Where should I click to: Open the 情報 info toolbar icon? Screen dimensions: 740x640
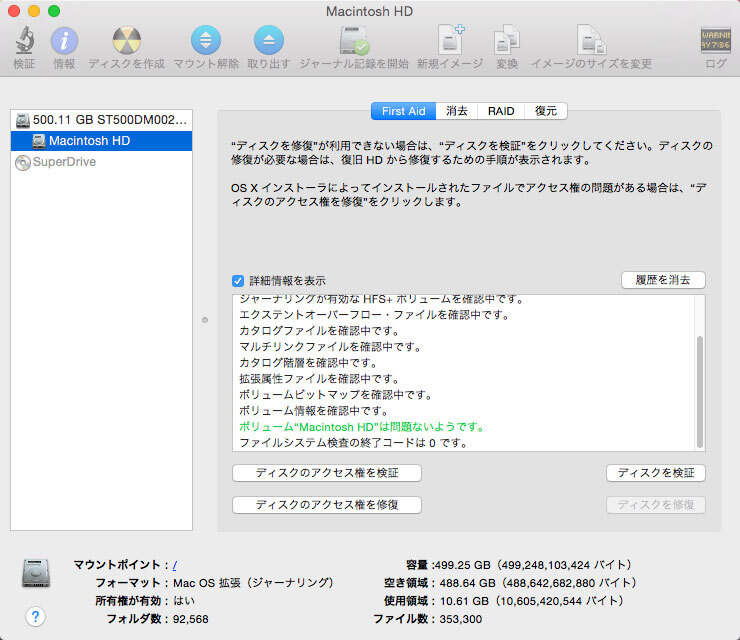coord(64,41)
